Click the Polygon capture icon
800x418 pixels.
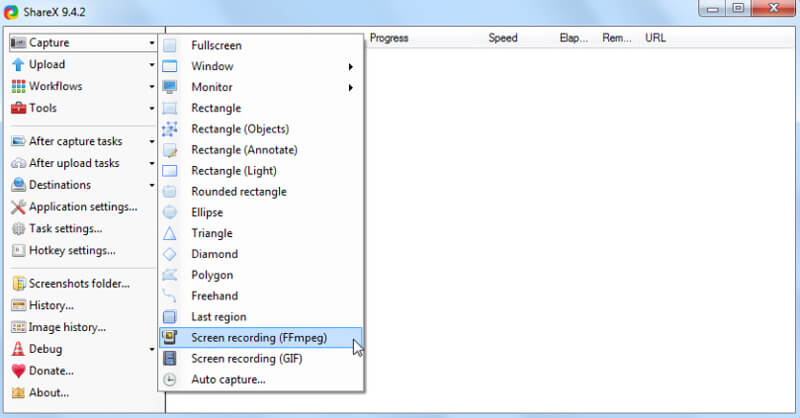(x=170, y=275)
